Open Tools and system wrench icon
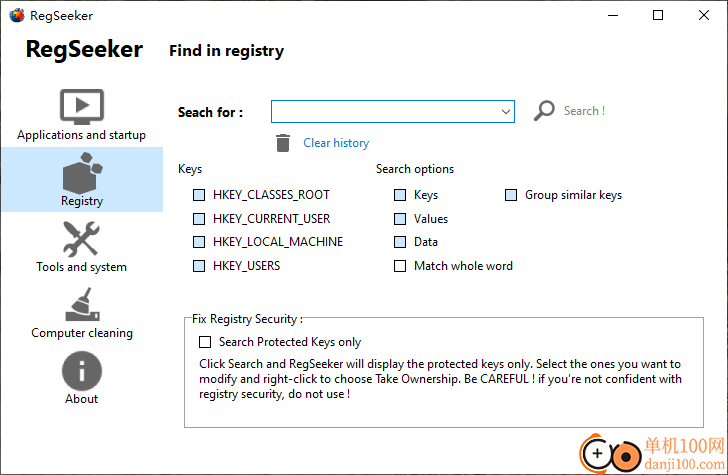 pos(81,239)
